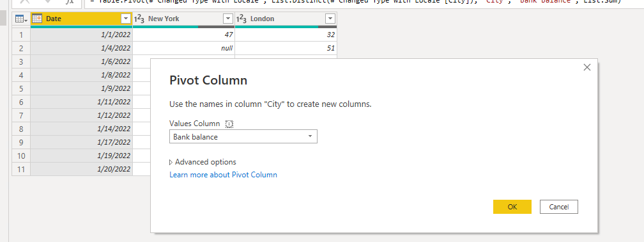Open the London column filter dropdown
Screen dimensions: 644x242
point(330,19)
